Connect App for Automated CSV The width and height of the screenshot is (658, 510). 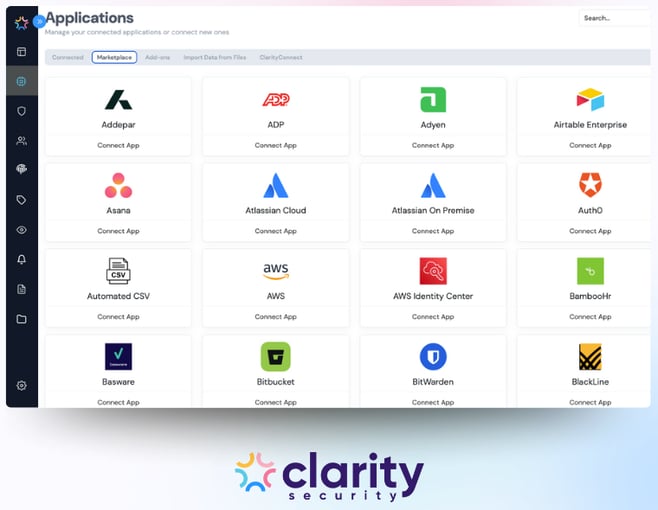point(118,316)
